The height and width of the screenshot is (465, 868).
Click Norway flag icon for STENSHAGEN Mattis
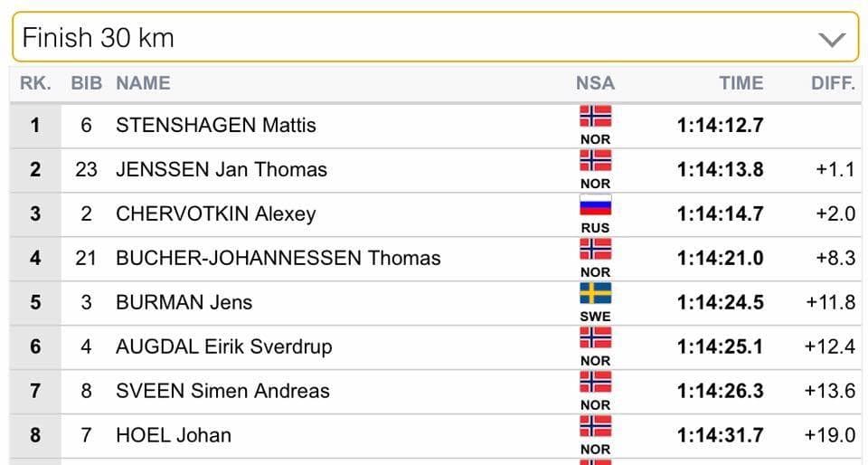pos(595,116)
